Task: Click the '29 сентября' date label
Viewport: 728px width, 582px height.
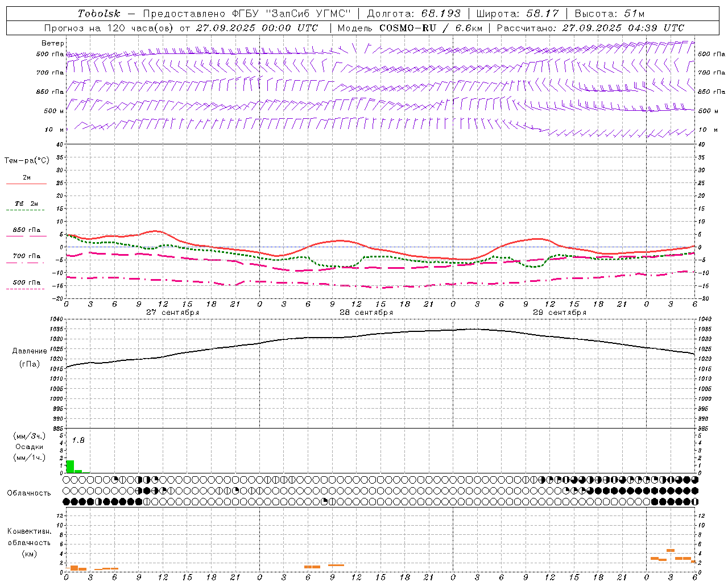Action: tap(560, 313)
